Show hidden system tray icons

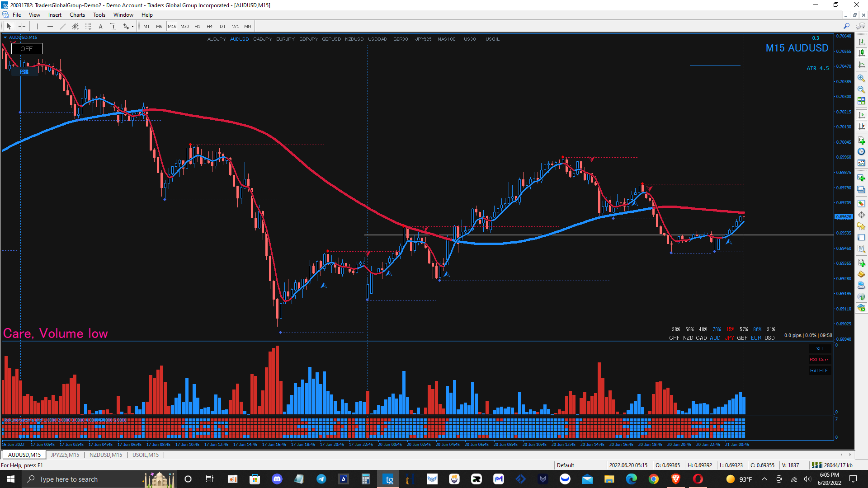point(764,479)
